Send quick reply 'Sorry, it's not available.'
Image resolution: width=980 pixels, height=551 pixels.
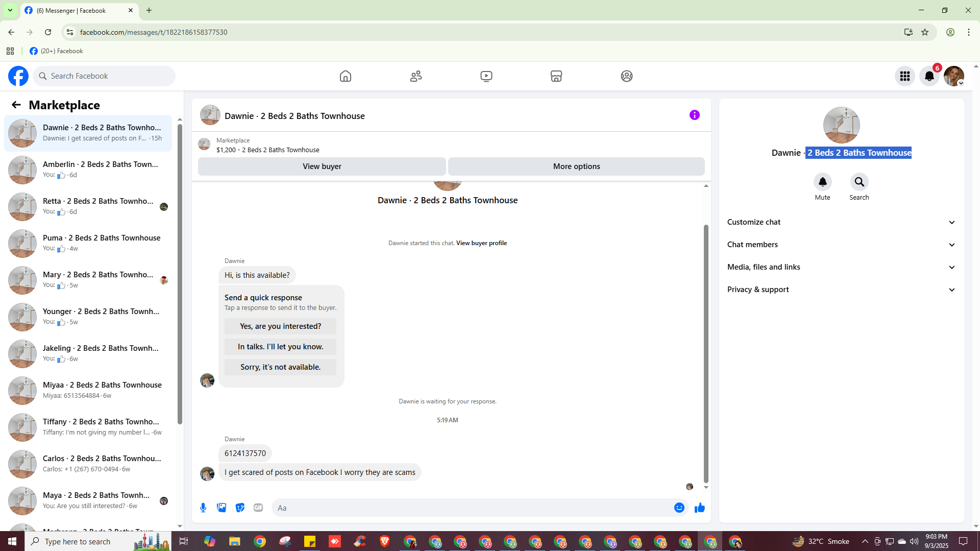(281, 367)
